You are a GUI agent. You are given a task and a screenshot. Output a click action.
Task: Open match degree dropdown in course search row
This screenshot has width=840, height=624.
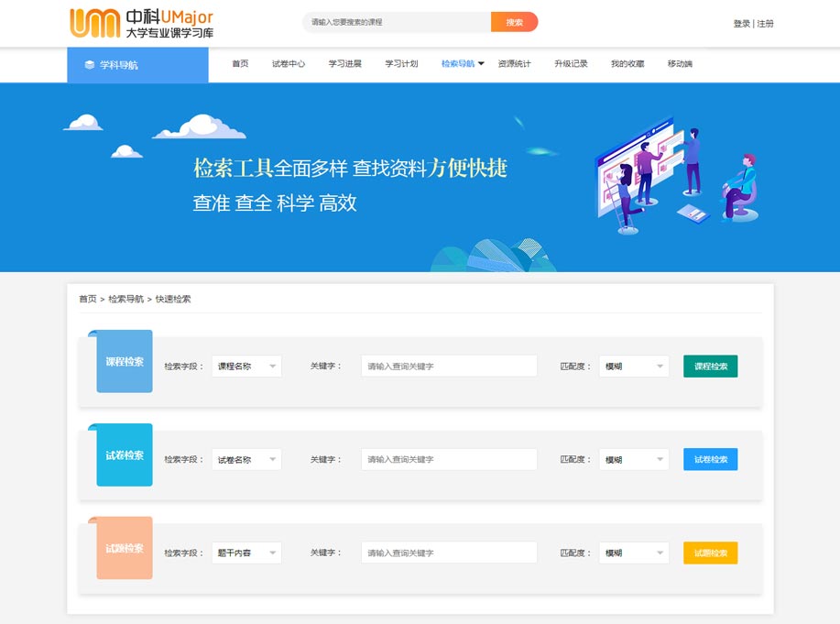click(x=634, y=367)
